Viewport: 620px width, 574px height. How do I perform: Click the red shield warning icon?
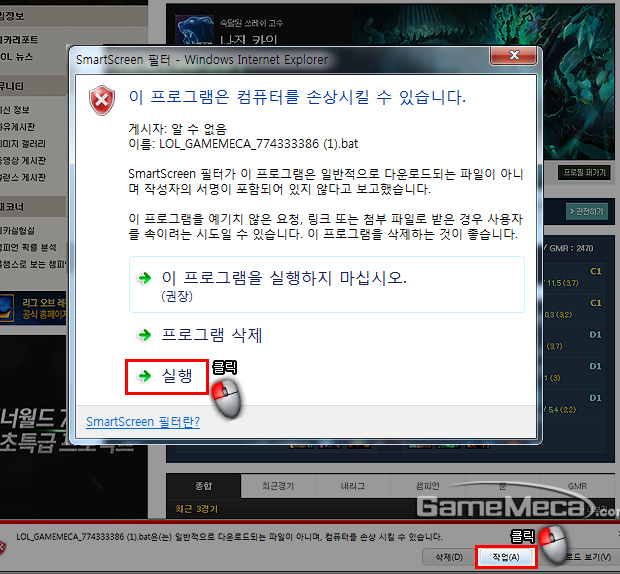pyautogui.click(x=102, y=100)
